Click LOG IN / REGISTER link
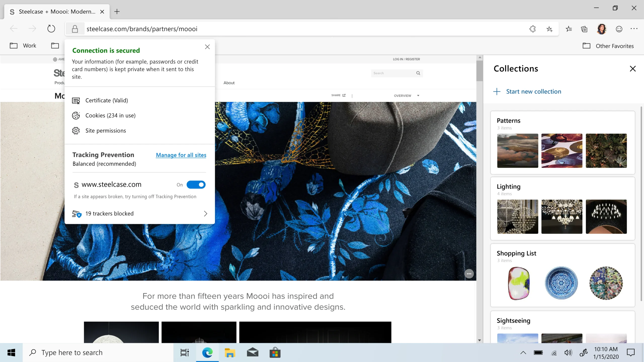Image resolution: width=644 pixels, height=362 pixels. click(x=406, y=59)
